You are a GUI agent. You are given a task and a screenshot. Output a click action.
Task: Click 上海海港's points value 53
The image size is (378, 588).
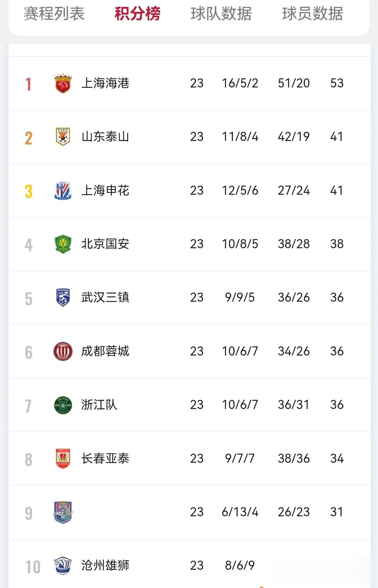[337, 83]
